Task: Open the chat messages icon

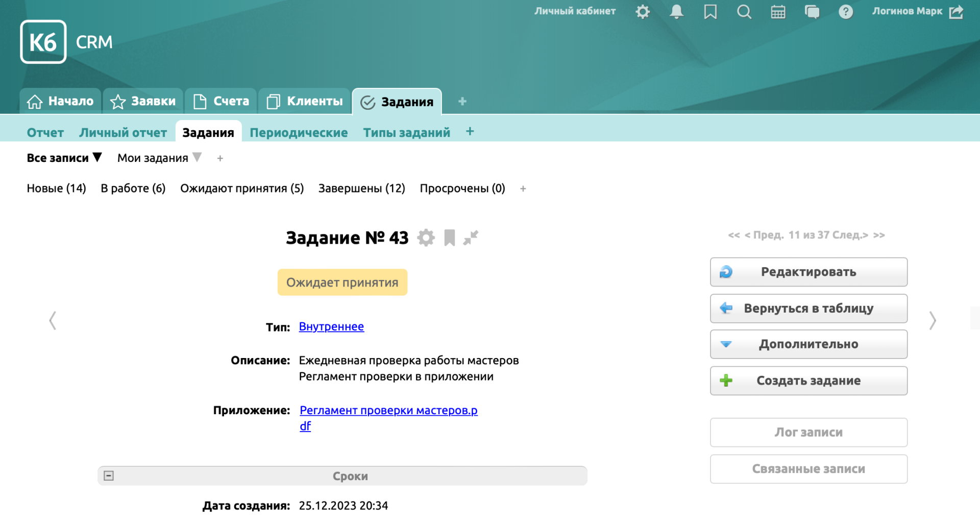Action: click(x=812, y=12)
